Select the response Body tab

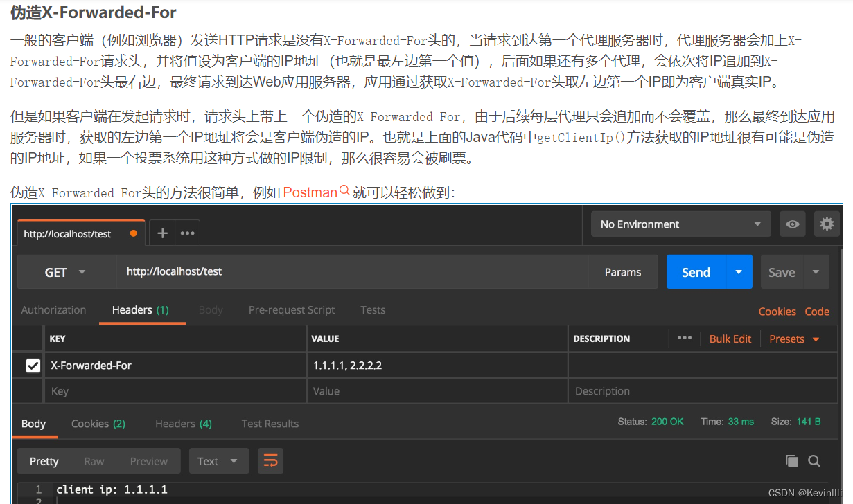[33, 424]
